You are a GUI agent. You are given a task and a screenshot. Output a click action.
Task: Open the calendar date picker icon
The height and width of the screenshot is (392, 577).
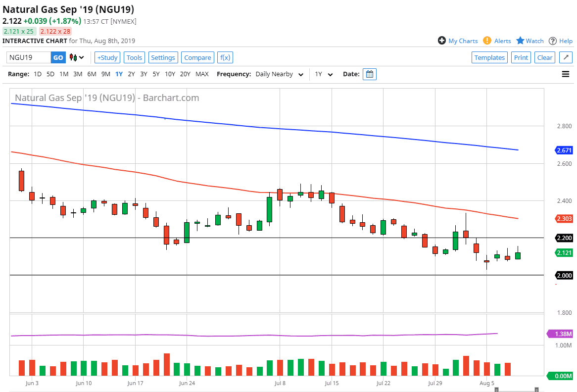(x=370, y=74)
